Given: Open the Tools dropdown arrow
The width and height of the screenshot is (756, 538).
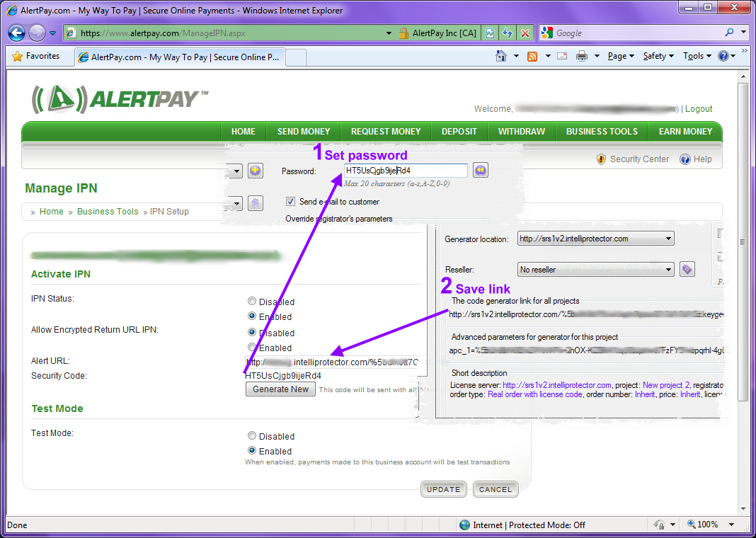Looking at the screenshot, I should [709, 57].
